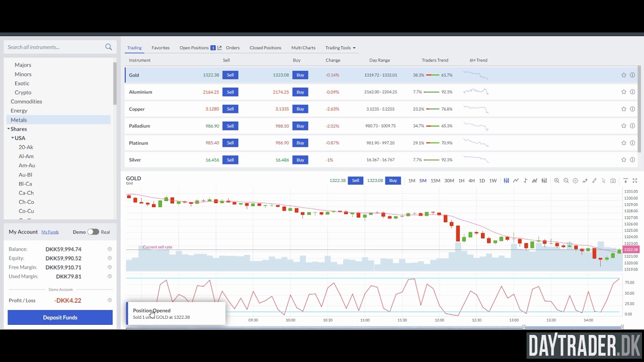This screenshot has height=362, width=644.
Task: Select 5M chart timeframe
Action: click(x=423, y=180)
